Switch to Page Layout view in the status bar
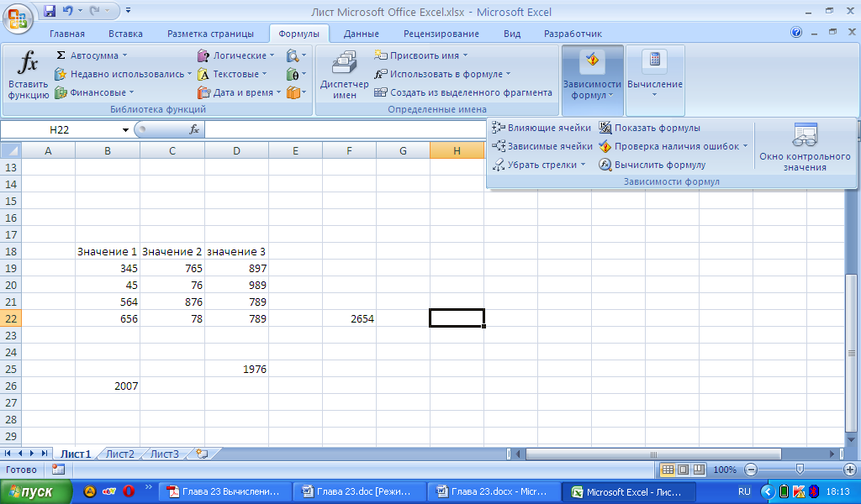Screen dimensions: 861x504 (683, 470)
